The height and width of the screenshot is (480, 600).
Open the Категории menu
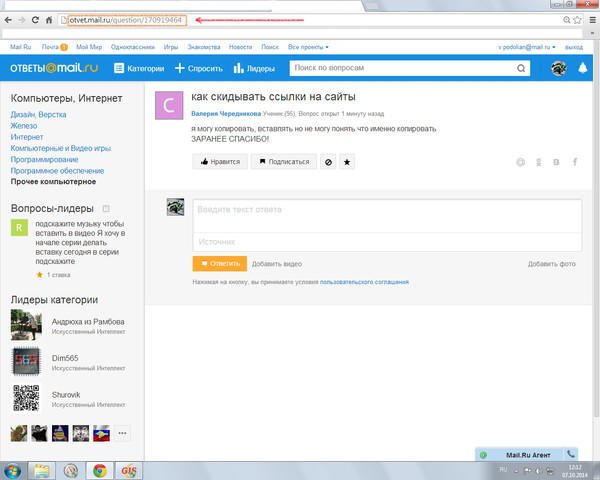click(x=139, y=68)
